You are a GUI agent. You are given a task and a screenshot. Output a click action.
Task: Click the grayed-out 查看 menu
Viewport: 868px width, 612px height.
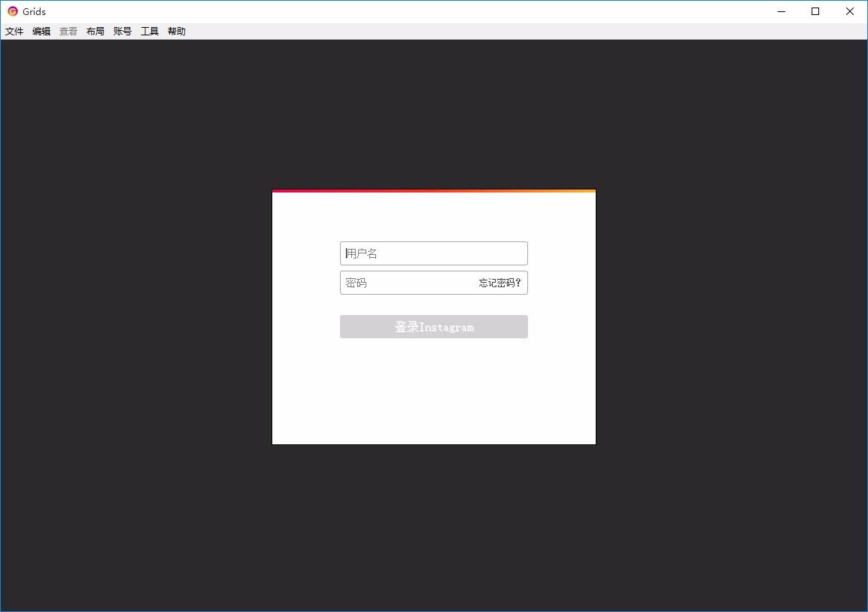[68, 32]
